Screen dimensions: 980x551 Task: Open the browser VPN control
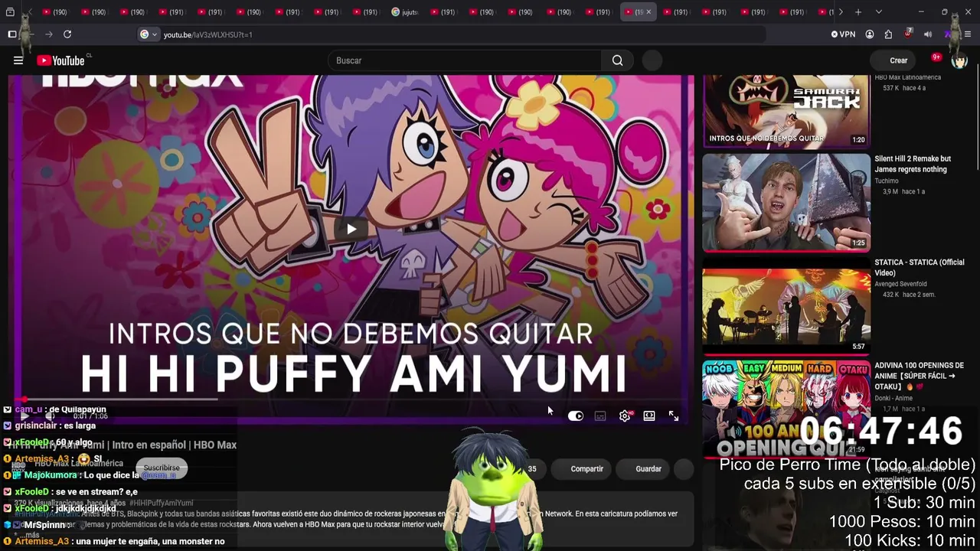(x=843, y=34)
